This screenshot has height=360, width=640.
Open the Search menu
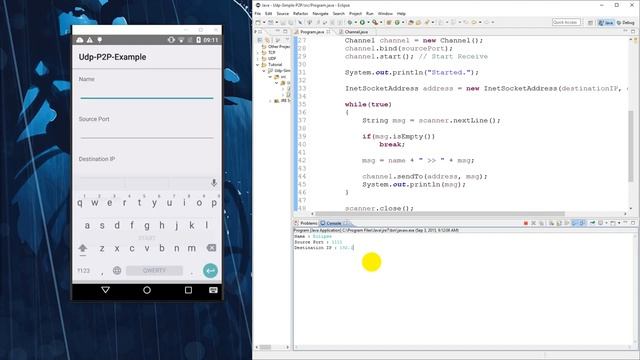click(339, 13)
